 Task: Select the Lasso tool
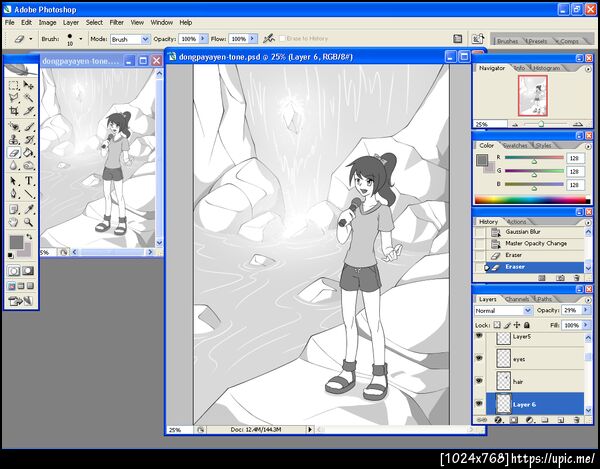14,98
